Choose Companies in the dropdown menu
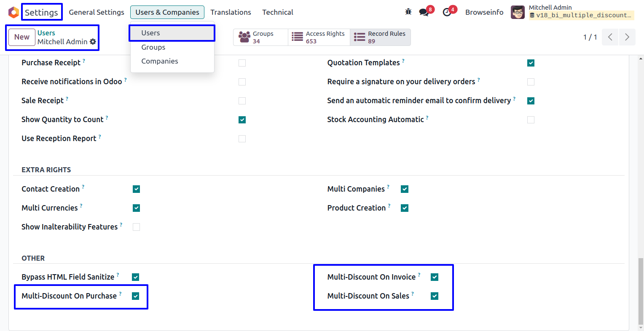Screen dimensions: 644x331 pos(160,61)
